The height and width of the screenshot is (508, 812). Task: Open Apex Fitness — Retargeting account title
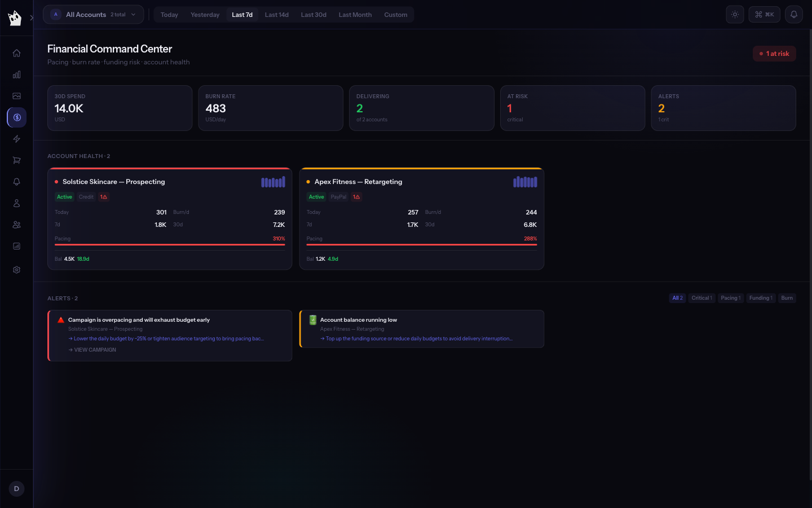[359, 182]
